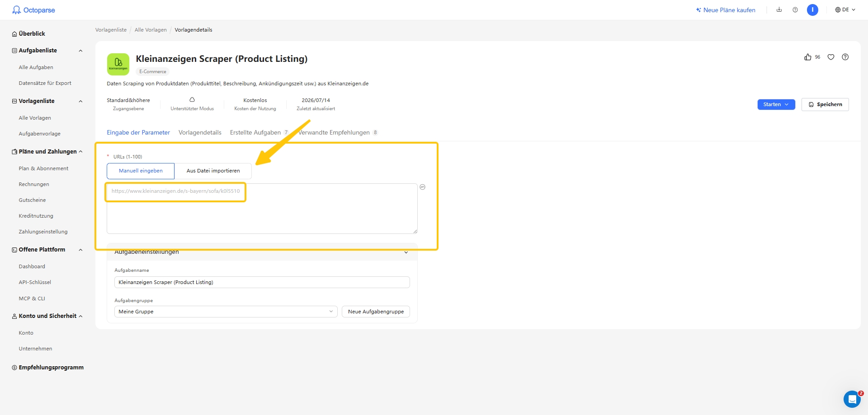Switch to Eingabe der Parameter tab
Screen dimensions: 868x415
coord(138,132)
